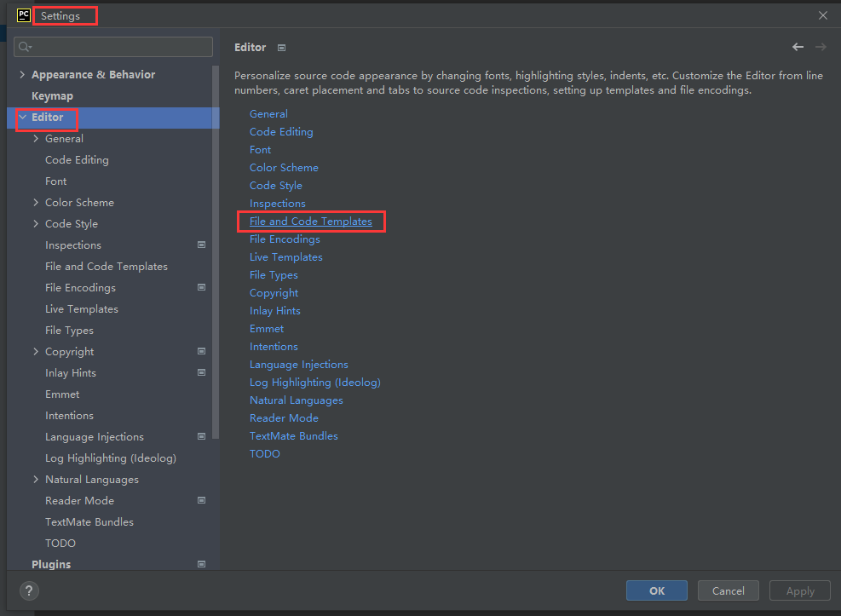
Task: Click the back navigation arrow
Action: point(798,47)
